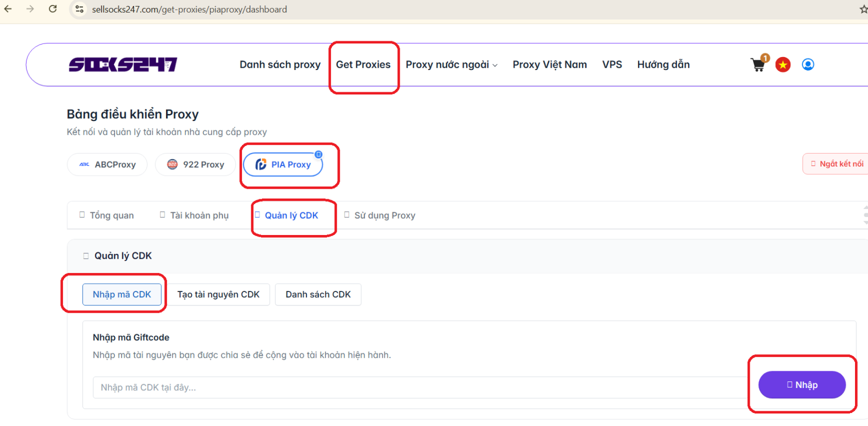Click the Vietnam flag language icon
Viewport: 868px width, 426px height.
[783, 65]
